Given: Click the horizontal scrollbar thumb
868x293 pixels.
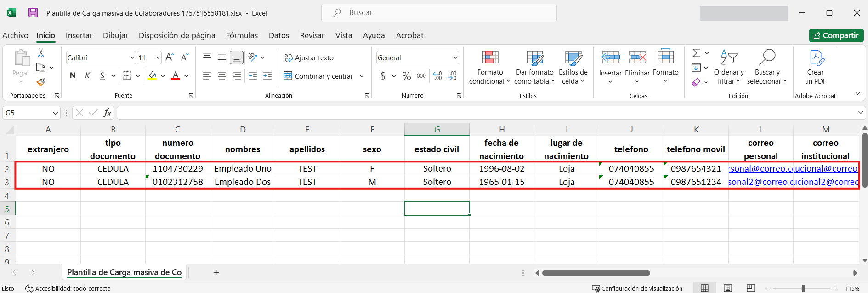Looking at the screenshot, I should pyautogui.click(x=596, y=273).
